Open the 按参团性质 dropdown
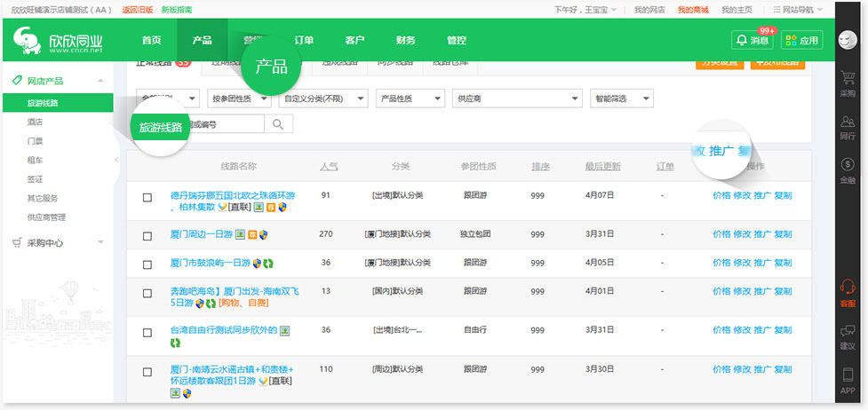The image size is (868, 410). tap(239, 99)
